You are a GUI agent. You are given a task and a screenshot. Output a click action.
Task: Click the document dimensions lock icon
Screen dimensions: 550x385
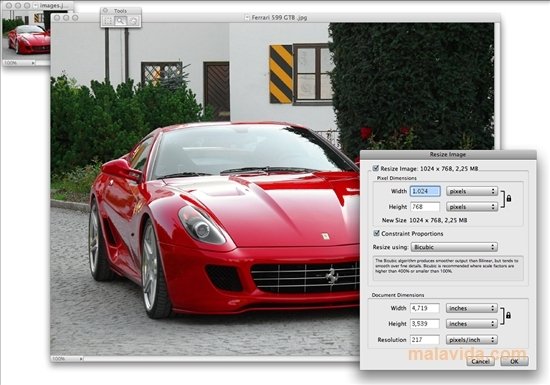point(508,315)
